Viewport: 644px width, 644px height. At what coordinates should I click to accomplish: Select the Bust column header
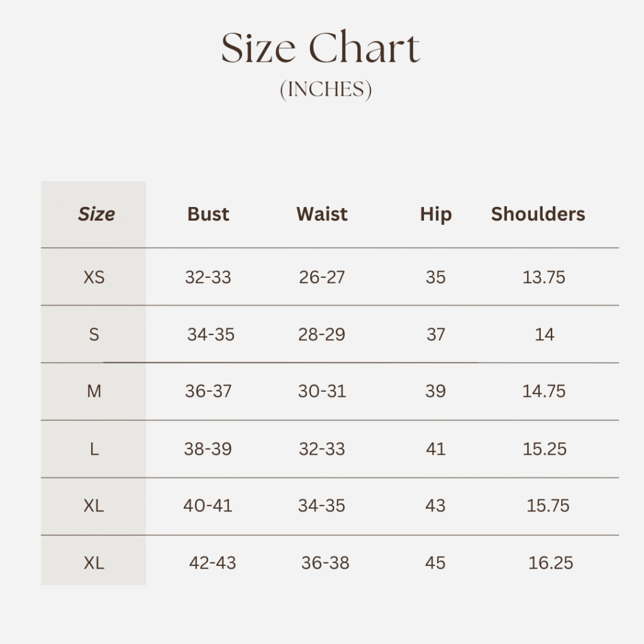click(208, 214)
